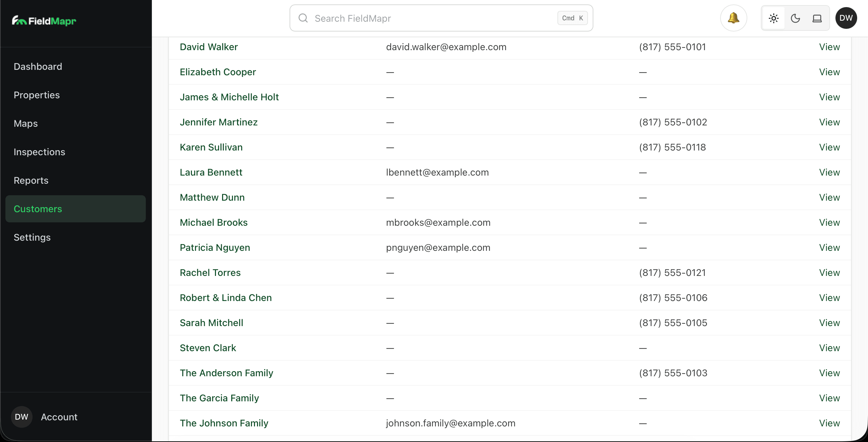
Task: Open notifications bell
Action: point(734,18)
